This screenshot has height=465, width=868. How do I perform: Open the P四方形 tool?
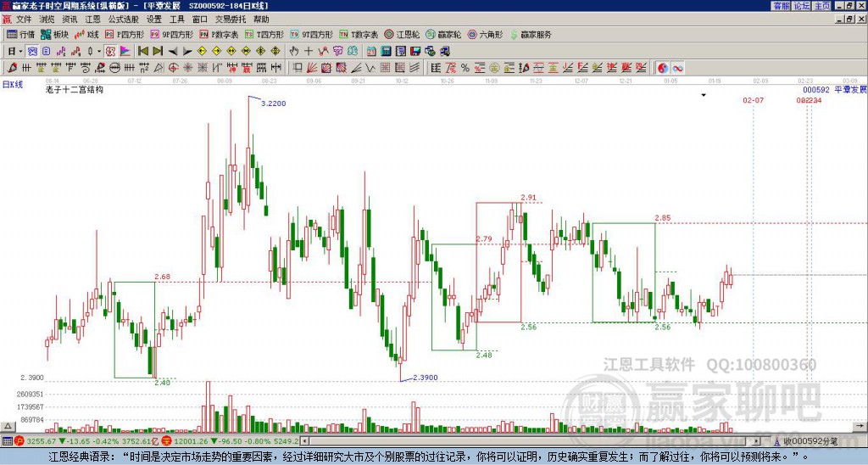125,34
